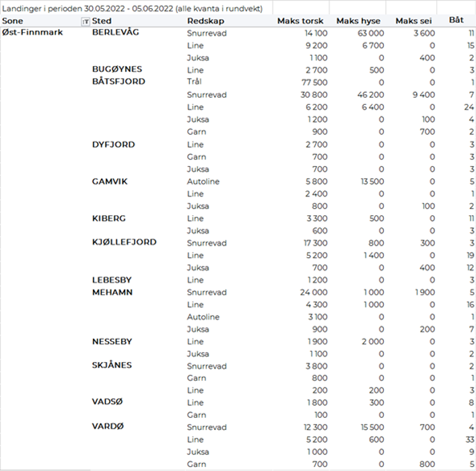Select the 9 400 sei value cell
476x471 pixels.
coord(423,95)
